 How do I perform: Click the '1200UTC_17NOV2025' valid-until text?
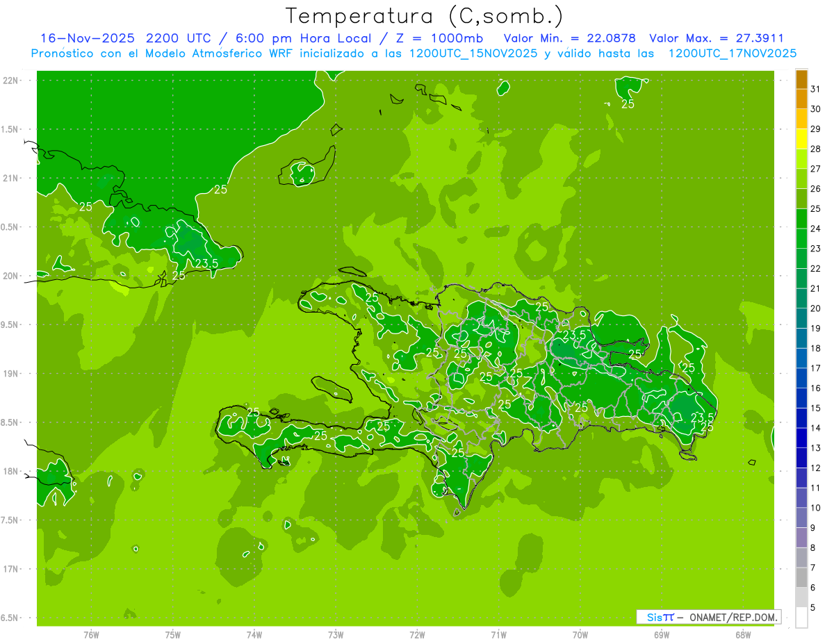(732, 53)
